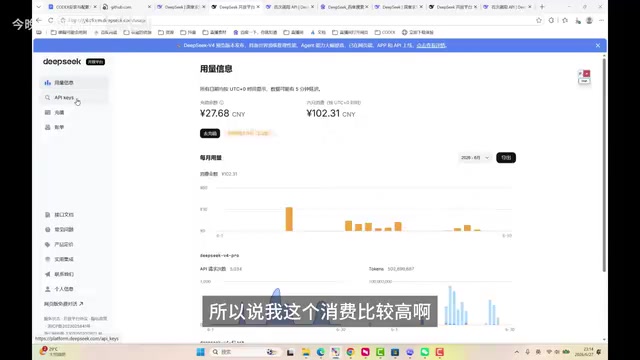Click the floating widget at the page's top right
Viewport: 640px width, 360px height.
pyautogui.click(x=584, y=77)
